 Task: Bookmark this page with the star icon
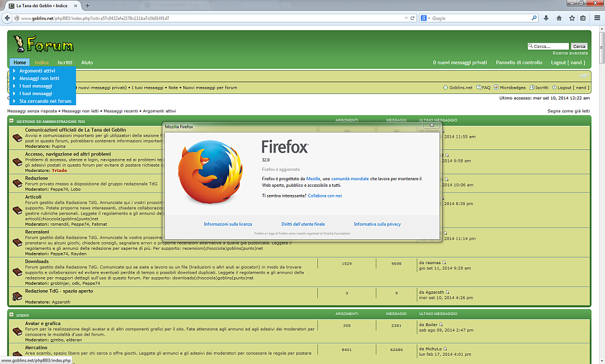(572, 18)
